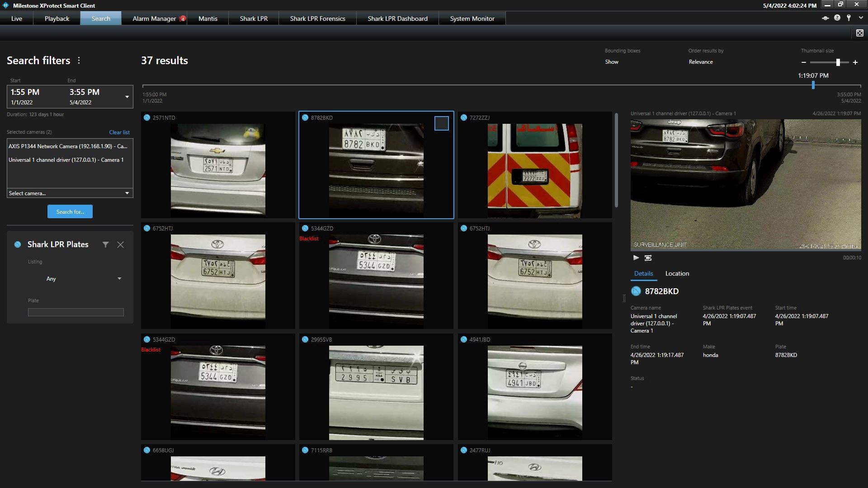Click the Clear list link
Viewport: 868px width, 488px height.
tap(119, 132)
